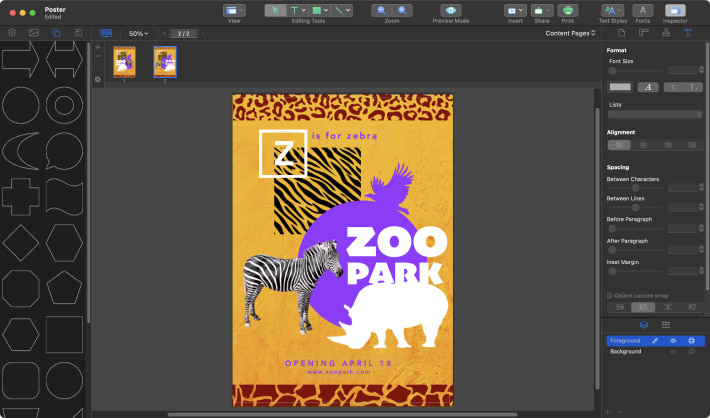Go to the previous page arrow
The height and width of the screenshot is (418, 710).
[x=164, y=34]
